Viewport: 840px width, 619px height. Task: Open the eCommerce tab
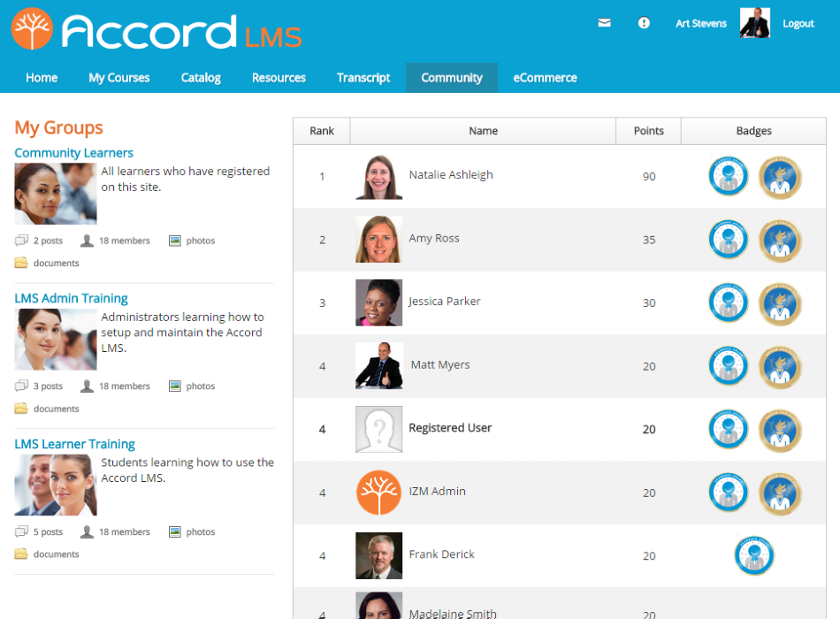coord(545,78)
